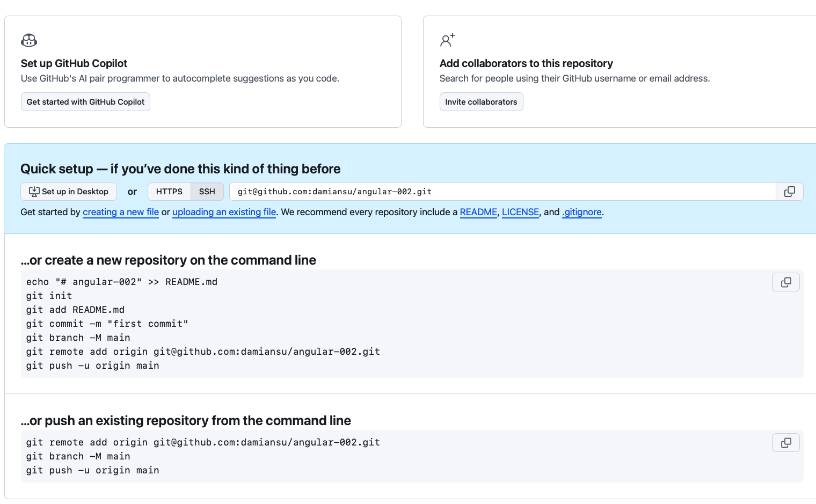Image resolution: width=816 pixels, height=504 pixels.
Task: Copy the new repository commands
Action: (785, 282)
